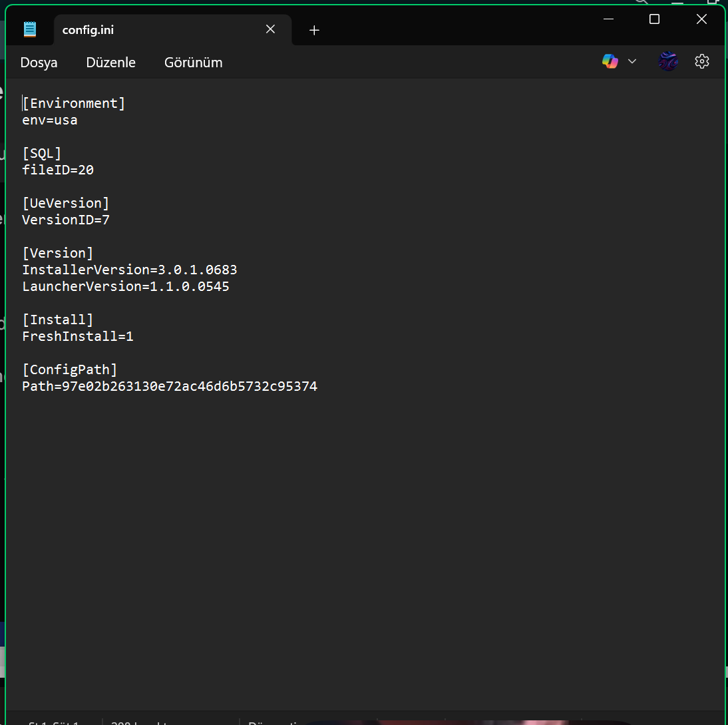Click the [SQL] section header text

pyautogui.click(x=42, y=154)
